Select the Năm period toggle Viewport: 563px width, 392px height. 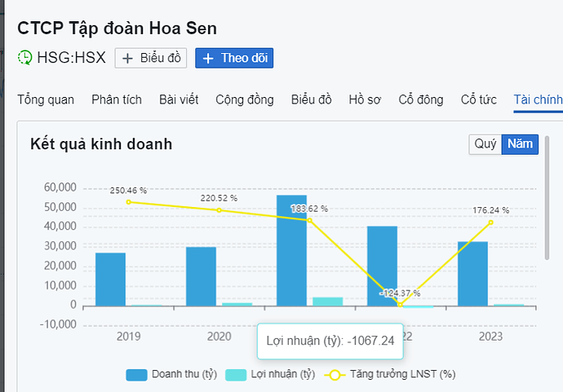[520, 144]
